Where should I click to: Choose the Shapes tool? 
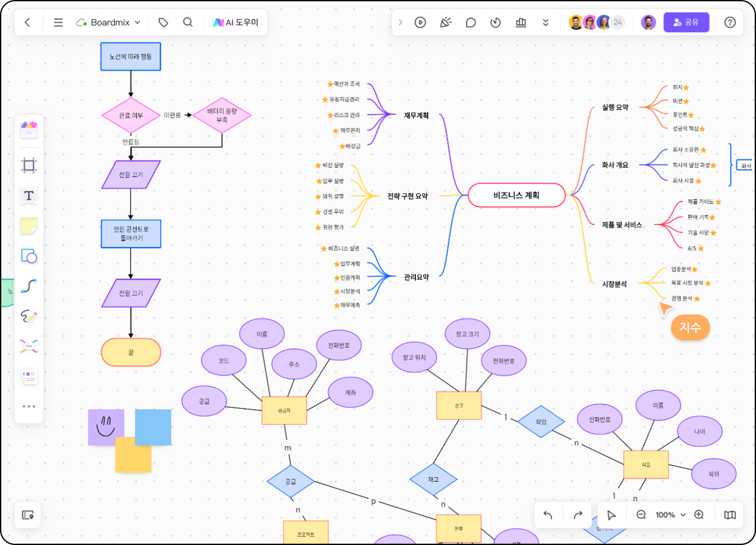[29, 256]
